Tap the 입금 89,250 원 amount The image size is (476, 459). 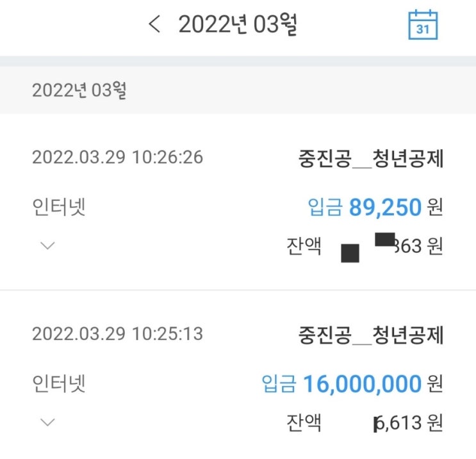pyautogui.click(x=375, y=207)
